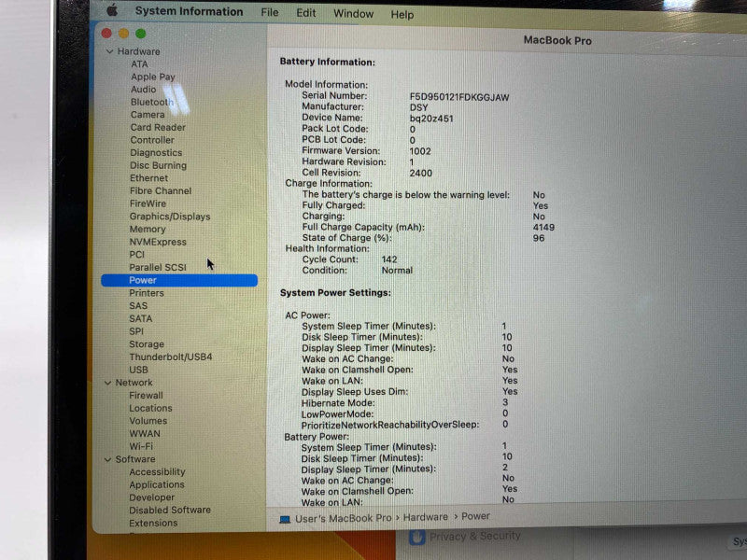This screenshot has width=747, height=560.
Task: Select the highlighted Power item
Action: (x=179, y=281)
